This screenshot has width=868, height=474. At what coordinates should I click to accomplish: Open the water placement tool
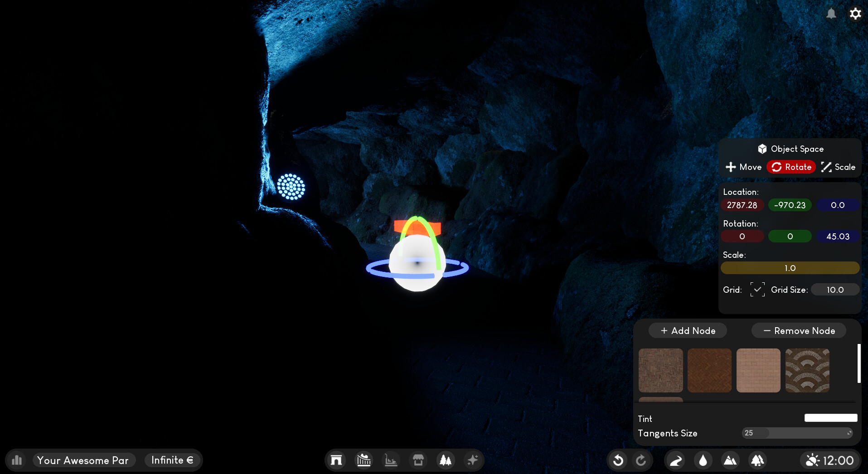703,460
